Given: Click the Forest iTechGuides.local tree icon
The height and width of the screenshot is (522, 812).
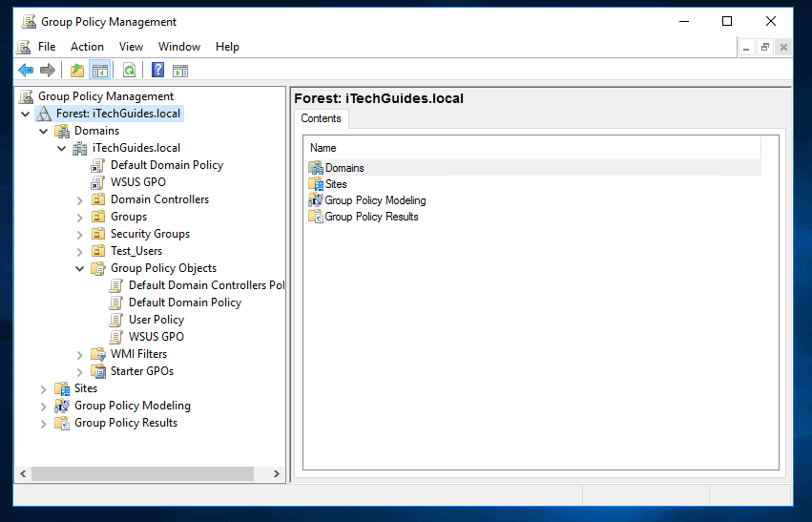Looking at the screenshot, I should [44, 114].
